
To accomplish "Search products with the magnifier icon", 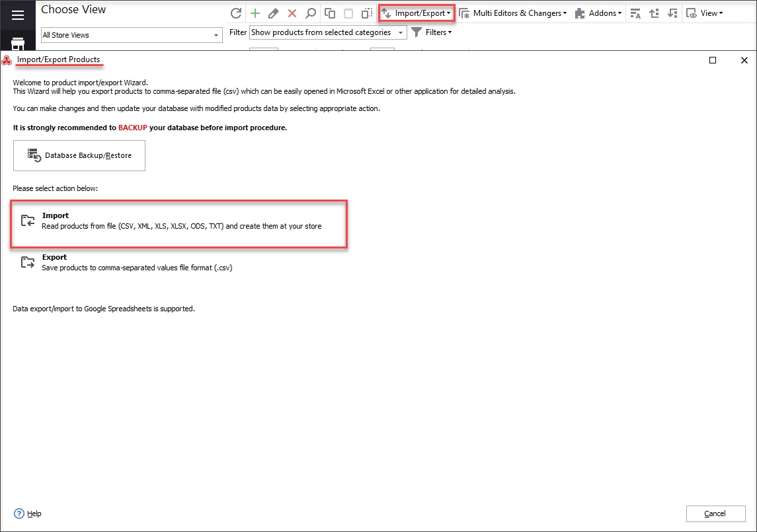I will pos(311,13).
